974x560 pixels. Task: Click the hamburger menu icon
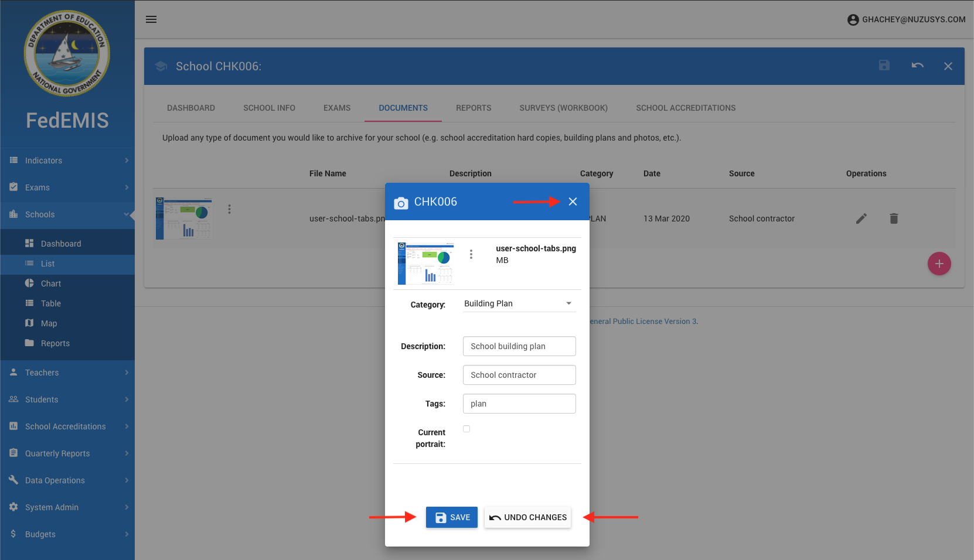[151, 19]
